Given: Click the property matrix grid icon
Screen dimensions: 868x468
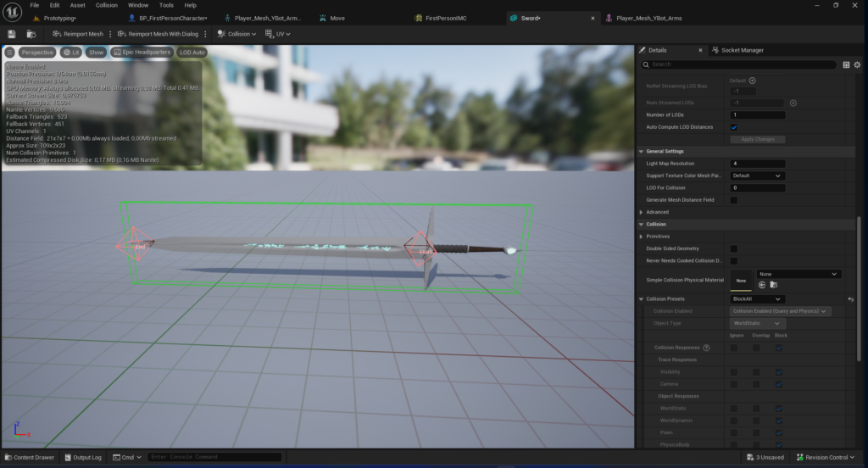Looking at the screenshot, I should (x=845, y=64).
